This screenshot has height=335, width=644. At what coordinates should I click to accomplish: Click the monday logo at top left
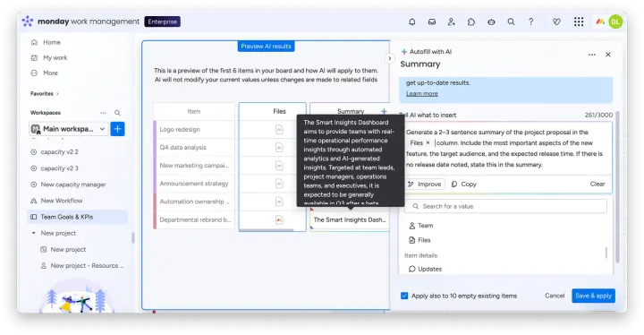28,21
